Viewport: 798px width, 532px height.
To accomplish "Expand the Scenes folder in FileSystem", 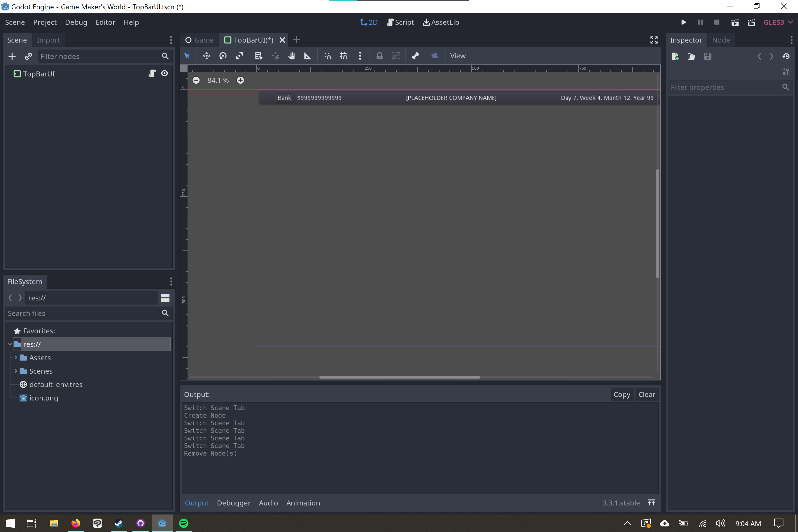I will [x=16, y=371].
